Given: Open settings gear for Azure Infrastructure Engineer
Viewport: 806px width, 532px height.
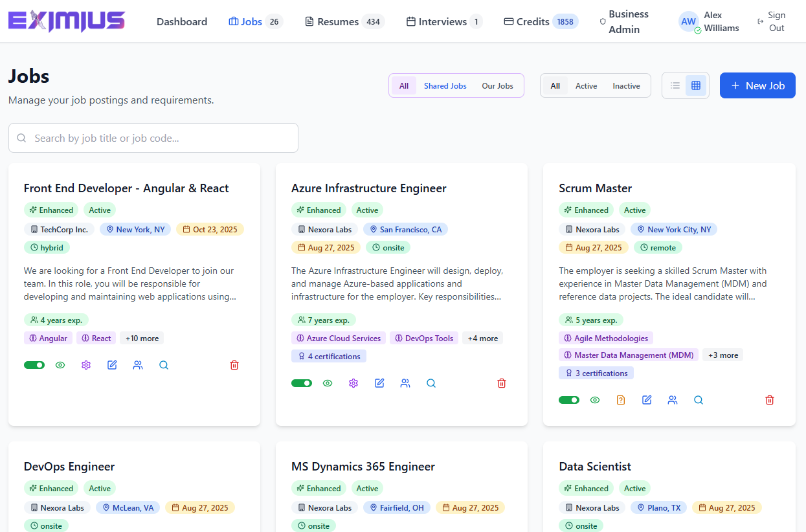Looking at the screenshot, I should coord(353,383).
